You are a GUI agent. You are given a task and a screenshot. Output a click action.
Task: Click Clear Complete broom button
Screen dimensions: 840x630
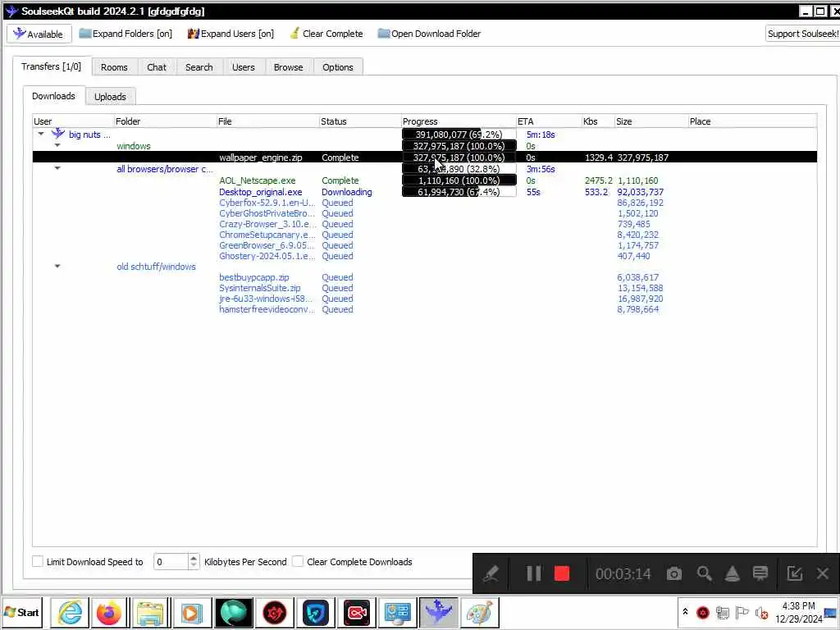[x=326, y=34]
